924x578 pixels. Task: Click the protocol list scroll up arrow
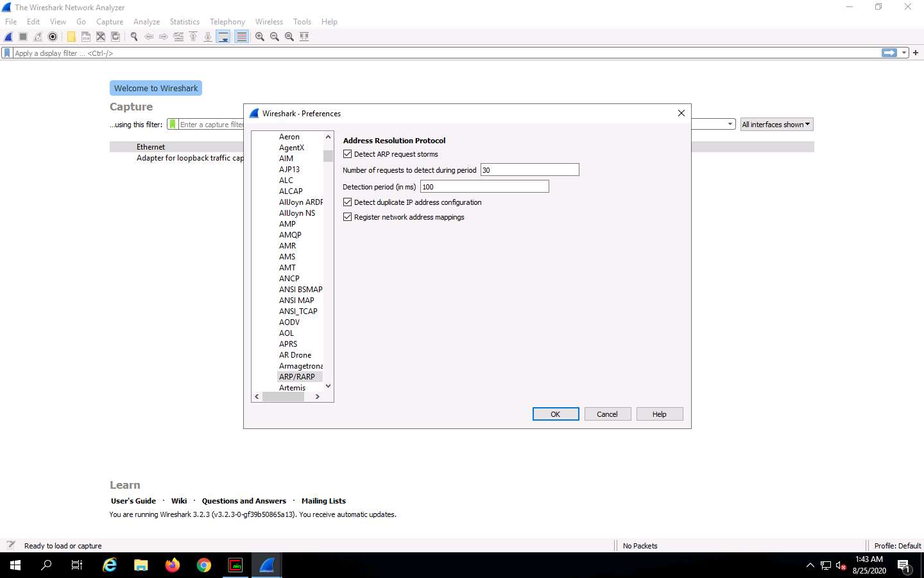point(329,137)
